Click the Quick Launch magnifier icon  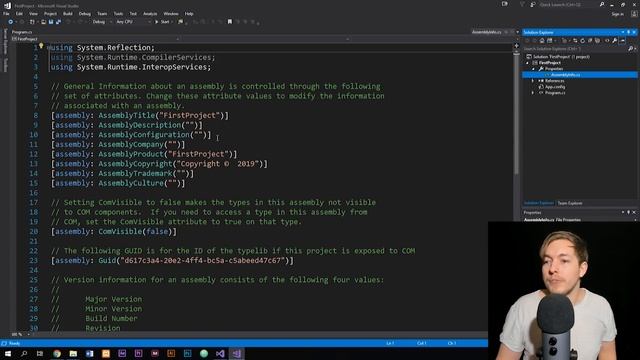point(602,4)
